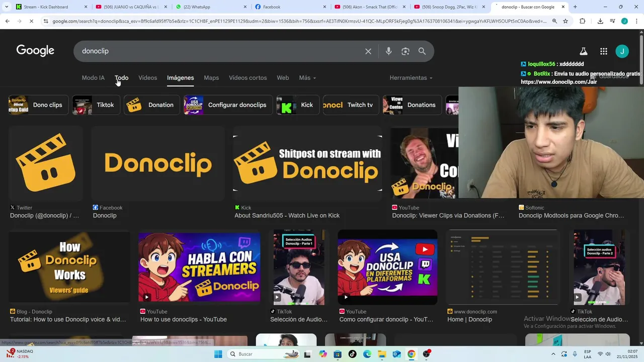
Task: Open the How Donoclip Works thumbnail
Action: [69, 267]
